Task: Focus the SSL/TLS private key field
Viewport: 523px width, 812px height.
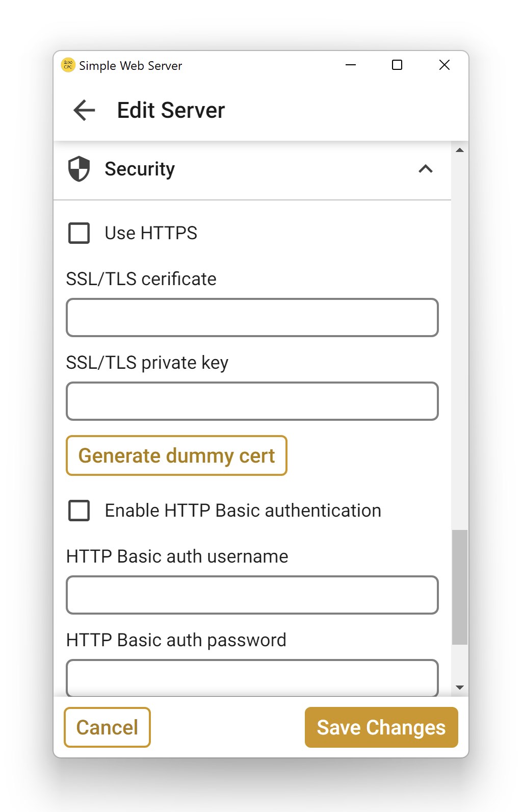Action: pyautogui.click(x=252, y=401)
